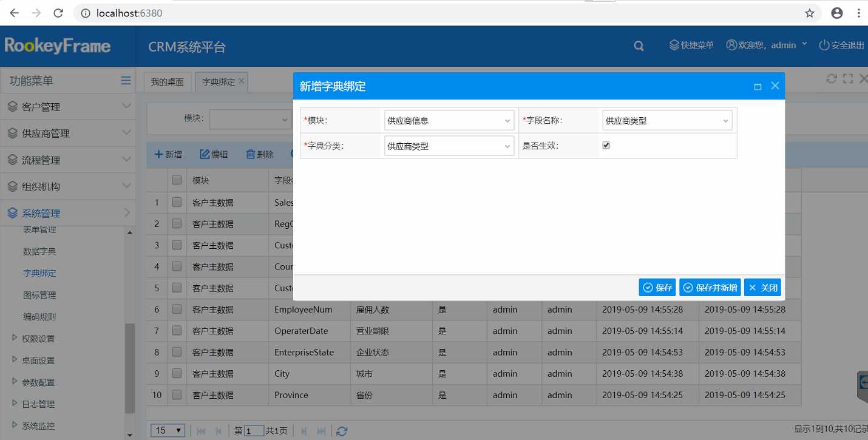Open 图标管理 in the sidebar
Viewport: 868px width, 440px height.
click(39, 295)
